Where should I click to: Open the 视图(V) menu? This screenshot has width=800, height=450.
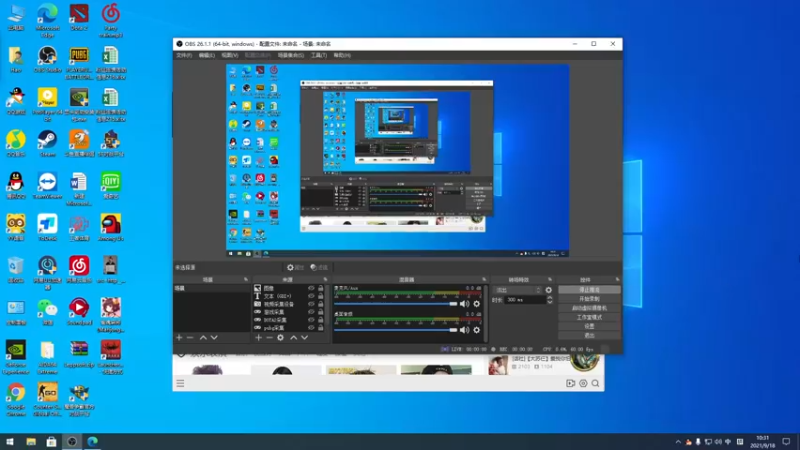[230, 55]
